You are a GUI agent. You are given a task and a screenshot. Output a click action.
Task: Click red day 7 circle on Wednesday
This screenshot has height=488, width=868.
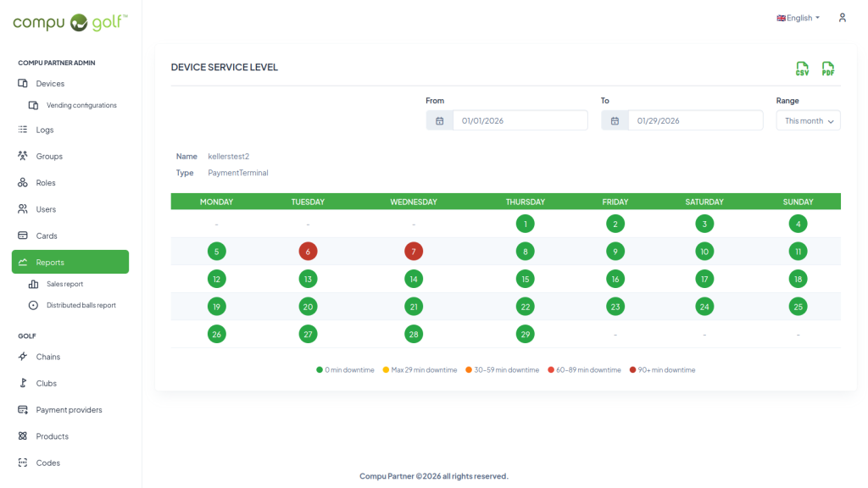[414, 252]
